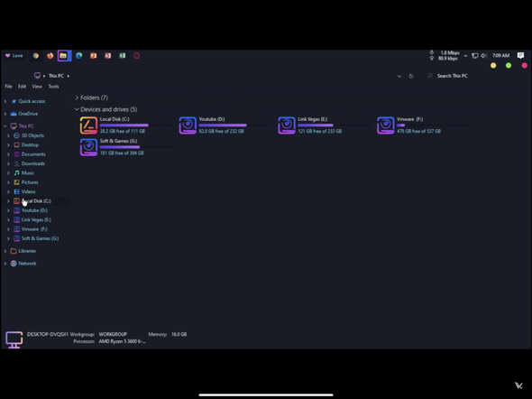
Task: Select Network in the navigation pane
Action: click(27, 264)
